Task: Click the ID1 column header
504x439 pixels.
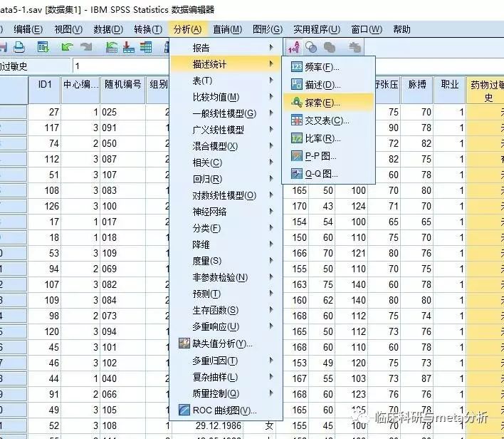Action: (x=45, y=90)
